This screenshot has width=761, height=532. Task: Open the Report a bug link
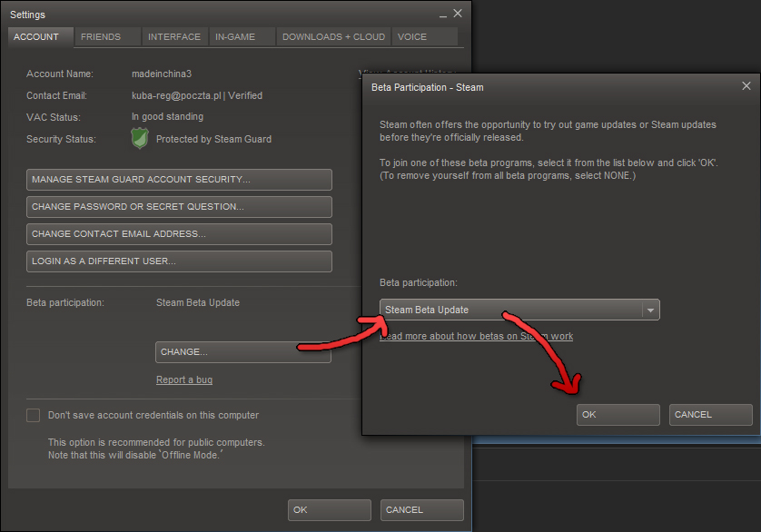pos(184,379)
